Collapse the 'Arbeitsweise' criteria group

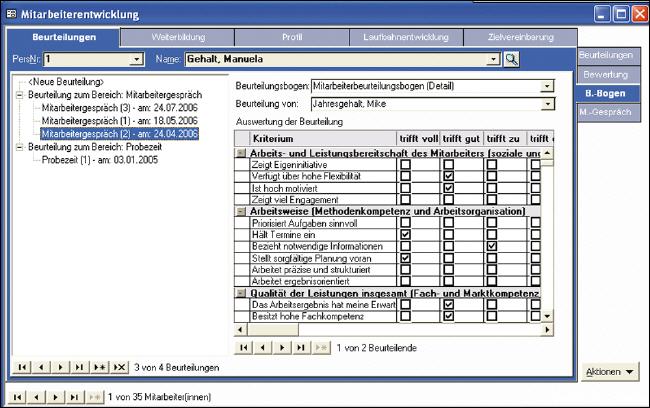[241, 211]
